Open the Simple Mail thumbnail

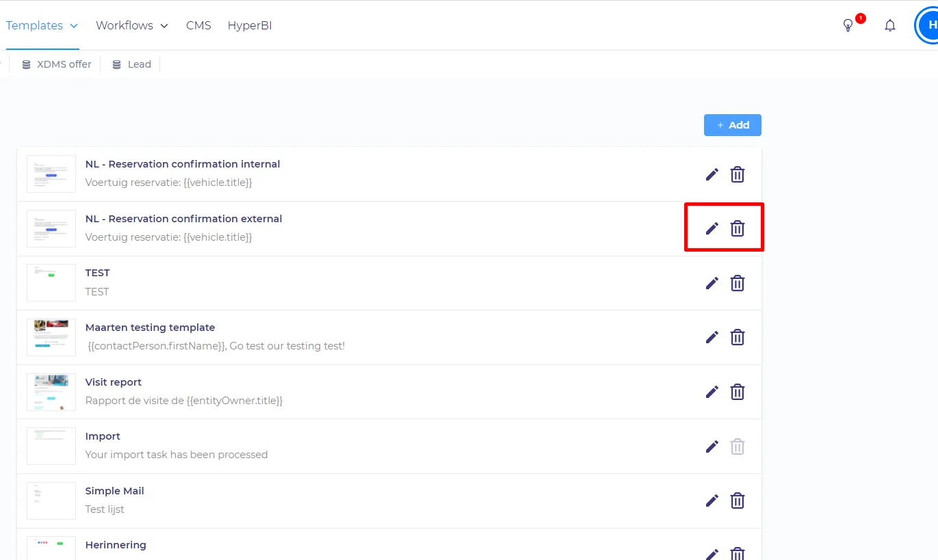pos(51,501)
